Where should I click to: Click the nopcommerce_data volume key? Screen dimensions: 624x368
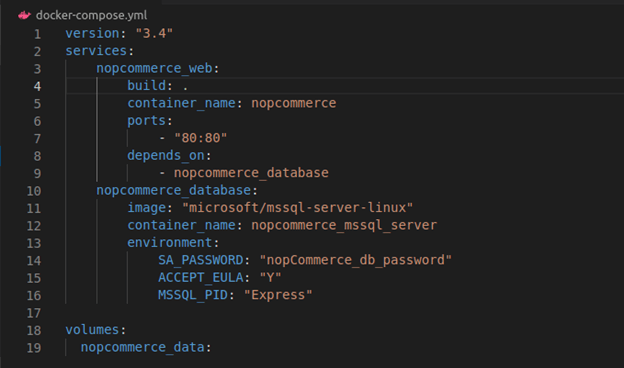142,347
